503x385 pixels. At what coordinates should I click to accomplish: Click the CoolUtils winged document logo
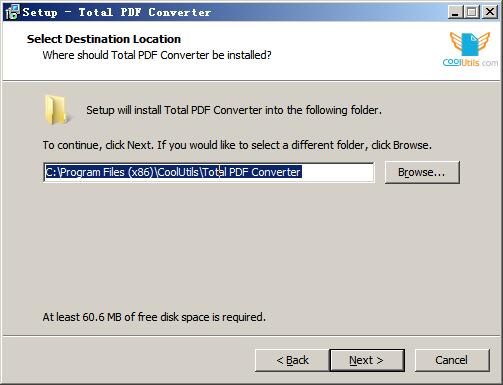[470, 44]
